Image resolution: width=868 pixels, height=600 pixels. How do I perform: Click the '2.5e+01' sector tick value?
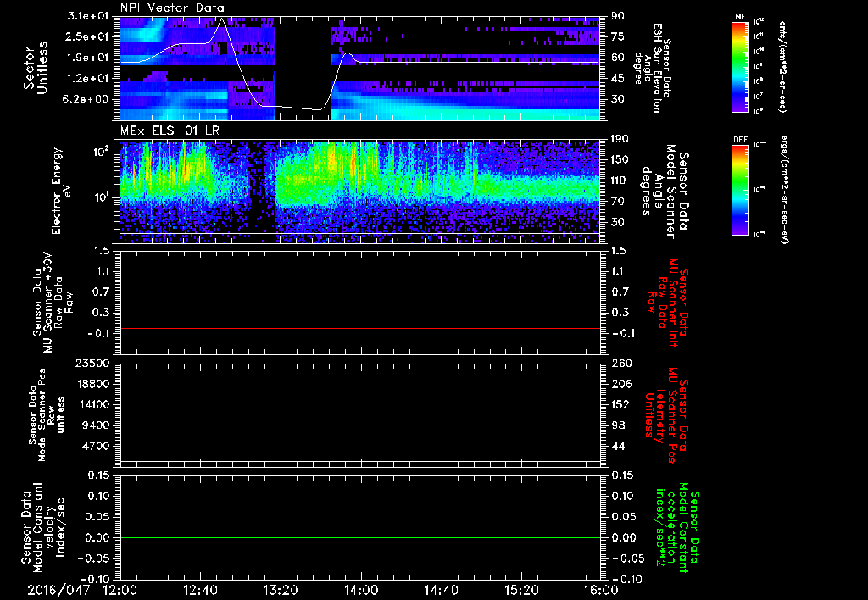point(88,36)
